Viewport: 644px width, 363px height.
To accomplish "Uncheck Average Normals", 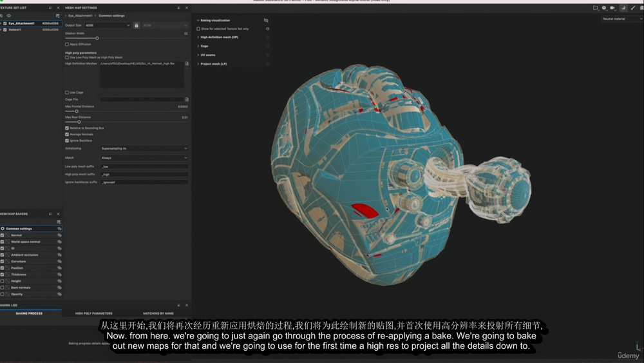I will (67, 134).
